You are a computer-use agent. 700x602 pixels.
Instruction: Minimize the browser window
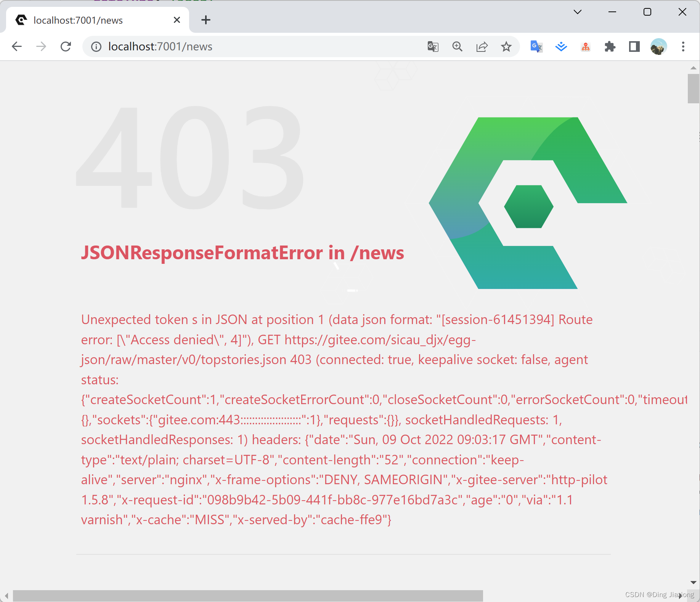[612, 12]
